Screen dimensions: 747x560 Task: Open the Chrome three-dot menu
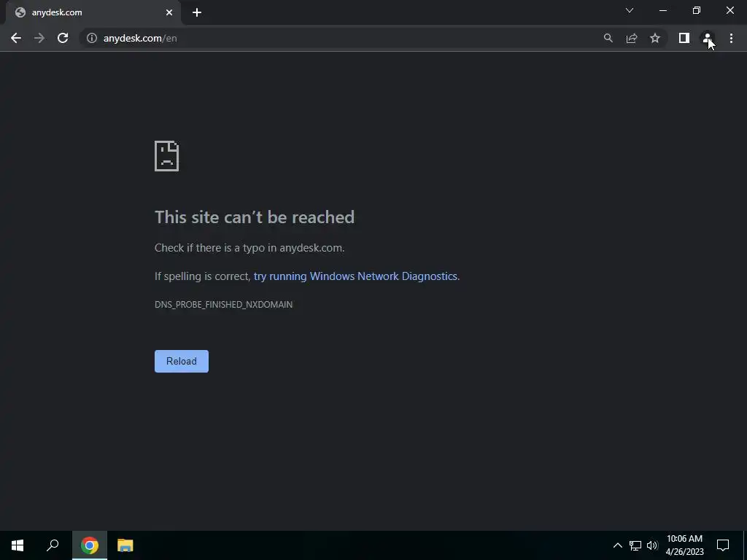[x=731, y=38]
